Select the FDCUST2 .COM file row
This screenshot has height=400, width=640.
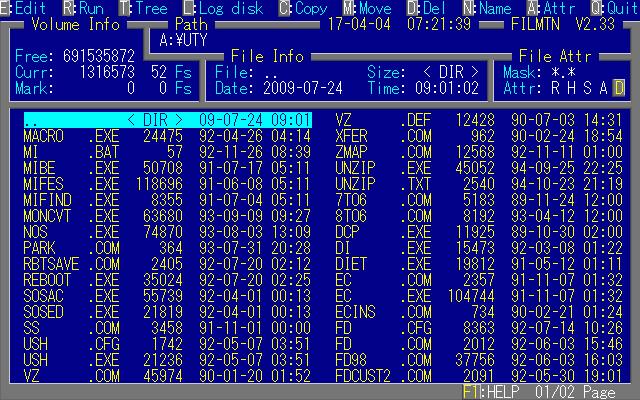pyautogui.click(x=480, y=376)
